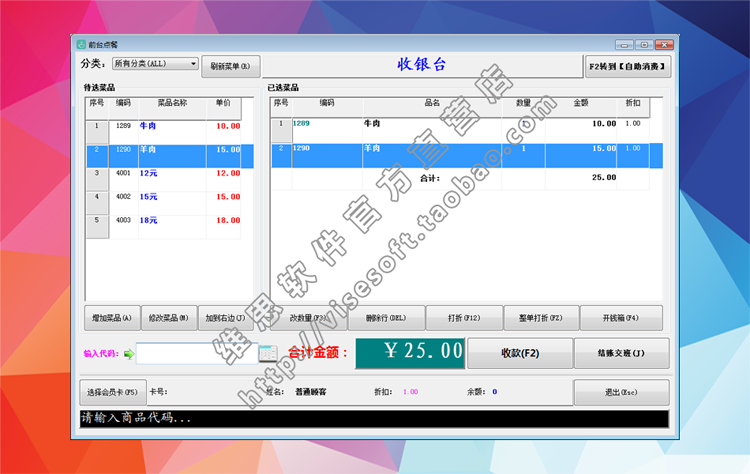Viewport: 750px width, 474px height.
Task: Click the app icon in the title bar
Action: point(82,45)
